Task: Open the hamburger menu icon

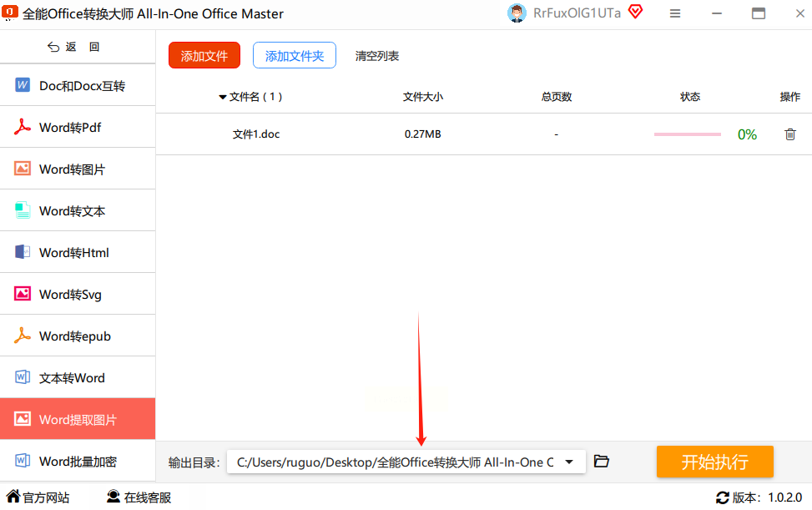Action: (675, 14)
